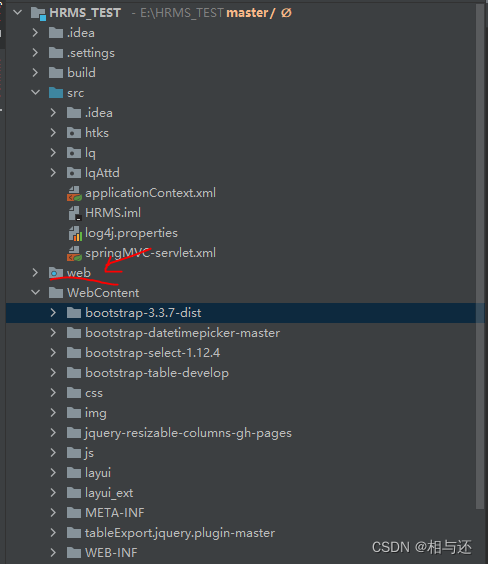Viewport: 488px width, 564px height.
Task: Click the web resource folder icon
Action: [x=56, y=273]
